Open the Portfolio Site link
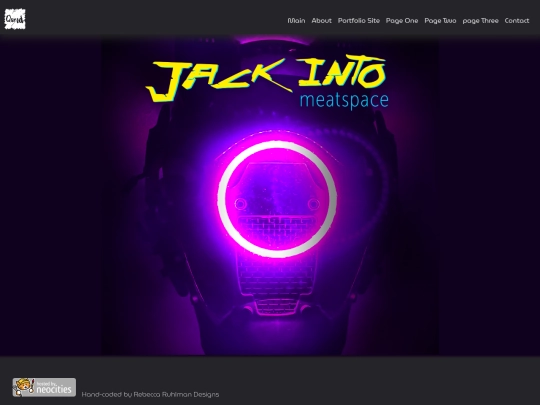Viewport: 540px width, 405px height. click(x=359, y=21)
